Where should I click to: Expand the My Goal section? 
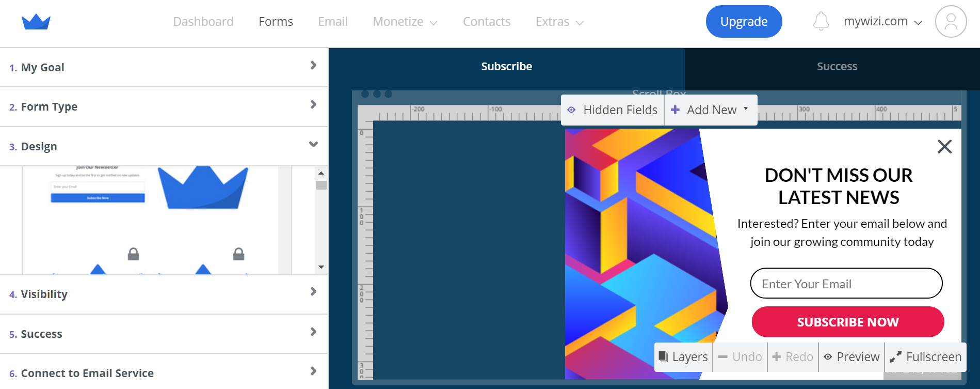pos(164,67)
